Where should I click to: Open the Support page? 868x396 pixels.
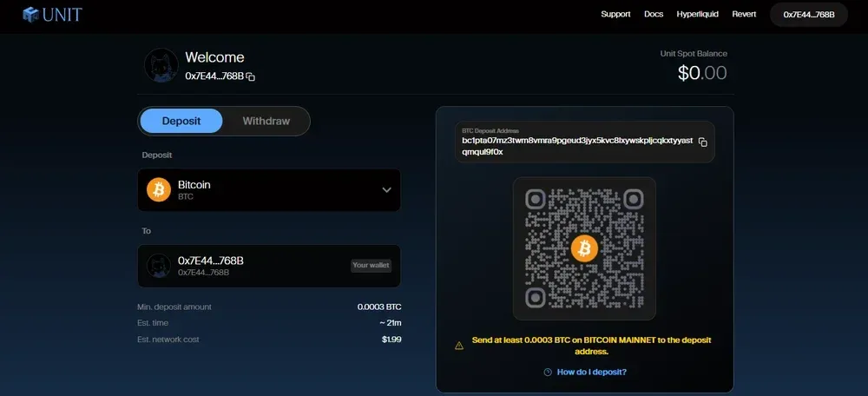[x=615, y=15]
